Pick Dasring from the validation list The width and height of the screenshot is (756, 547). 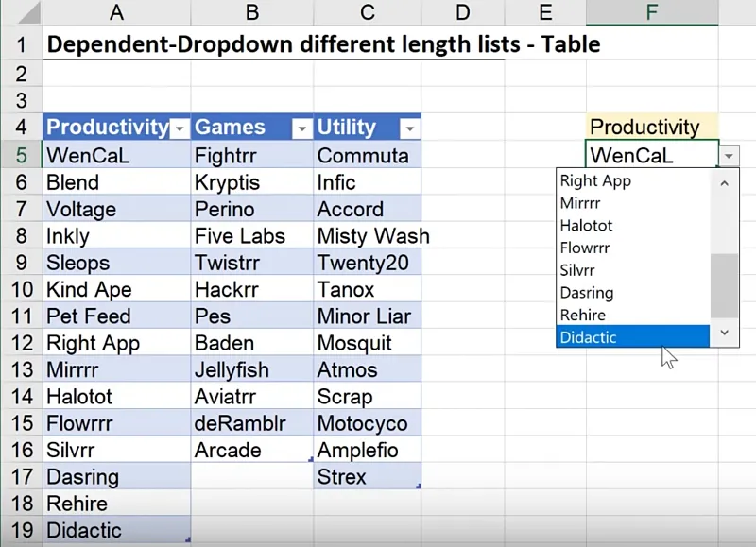[631, 293]
